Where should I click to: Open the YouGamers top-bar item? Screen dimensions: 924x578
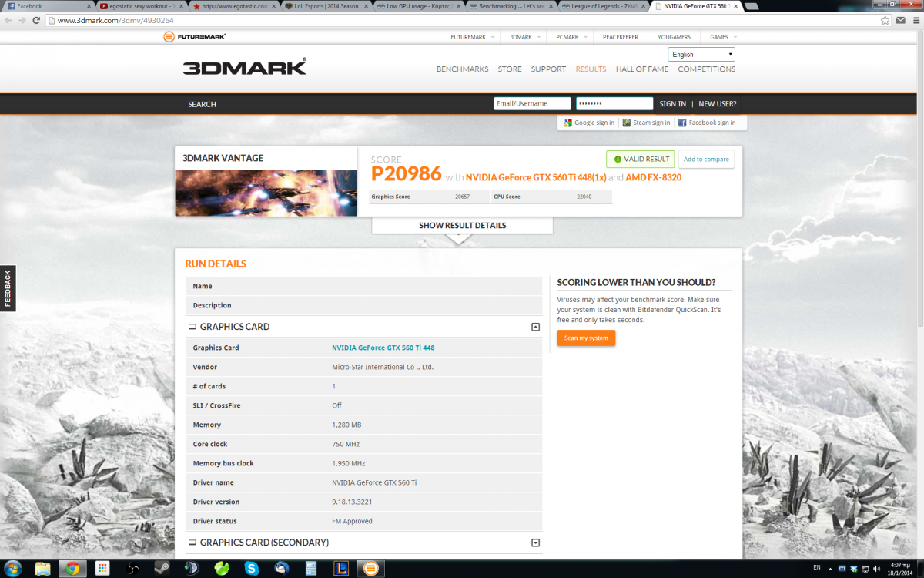(675, 37)
